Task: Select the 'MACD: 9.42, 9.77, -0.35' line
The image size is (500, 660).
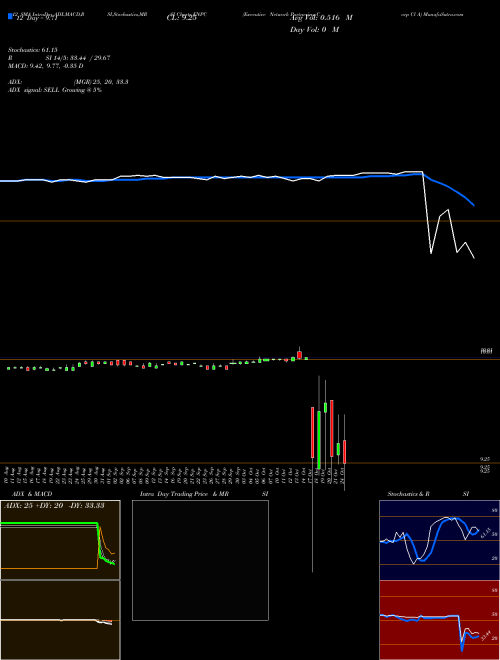Action: tap(45, 66)
